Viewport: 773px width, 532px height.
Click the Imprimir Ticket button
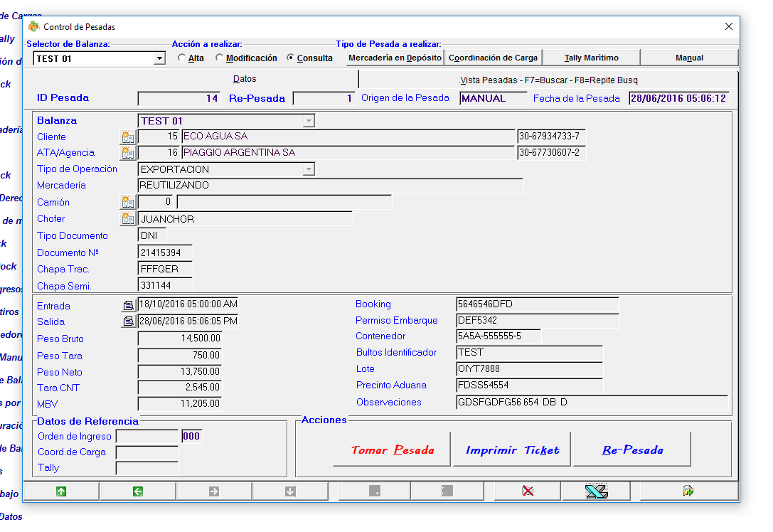click(512, 450)
